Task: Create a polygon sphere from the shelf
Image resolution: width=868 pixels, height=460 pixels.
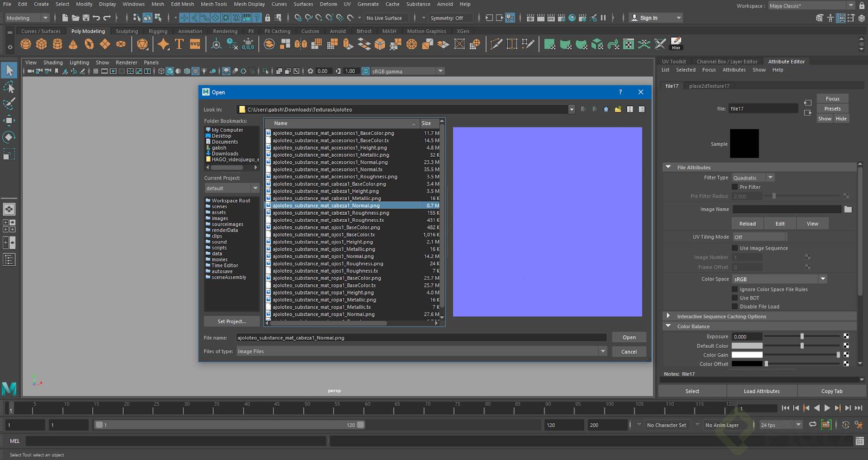Action: tap(25, 44)
